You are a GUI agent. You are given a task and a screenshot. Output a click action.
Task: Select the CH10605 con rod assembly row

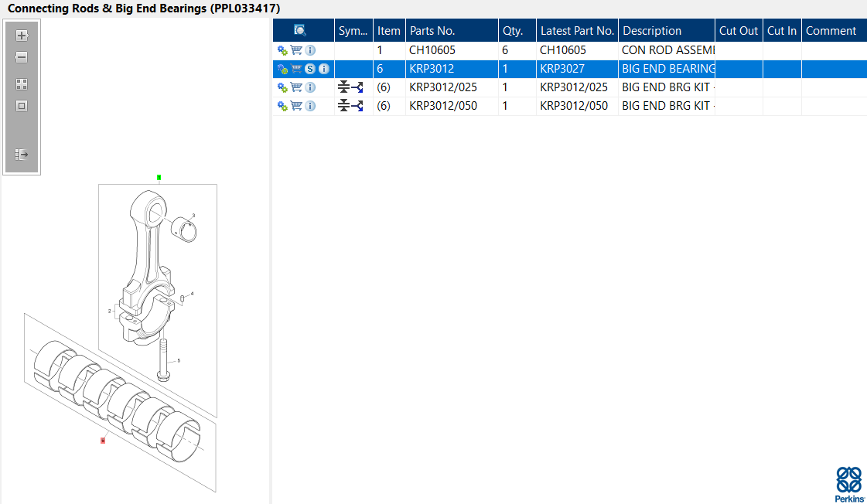click(x=569, y=50)
